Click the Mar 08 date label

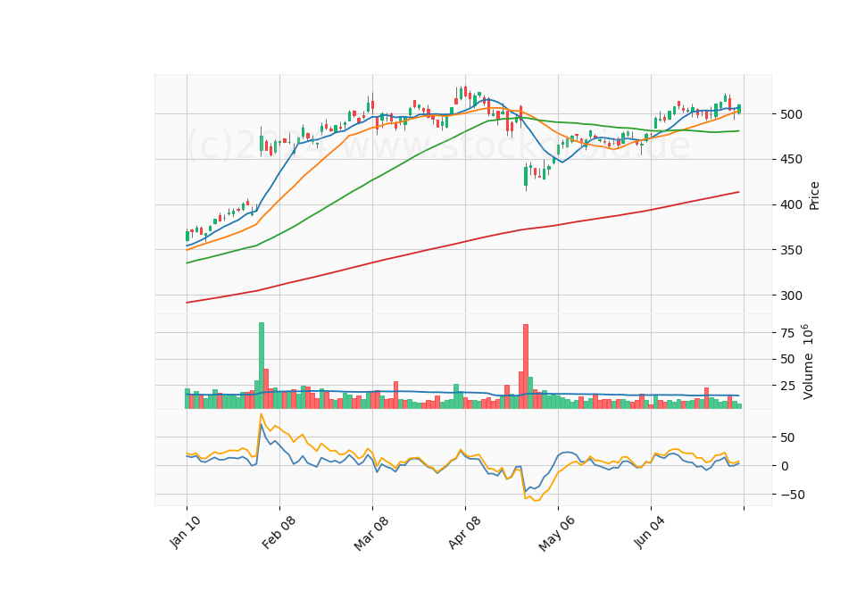(x=371, y=533)
